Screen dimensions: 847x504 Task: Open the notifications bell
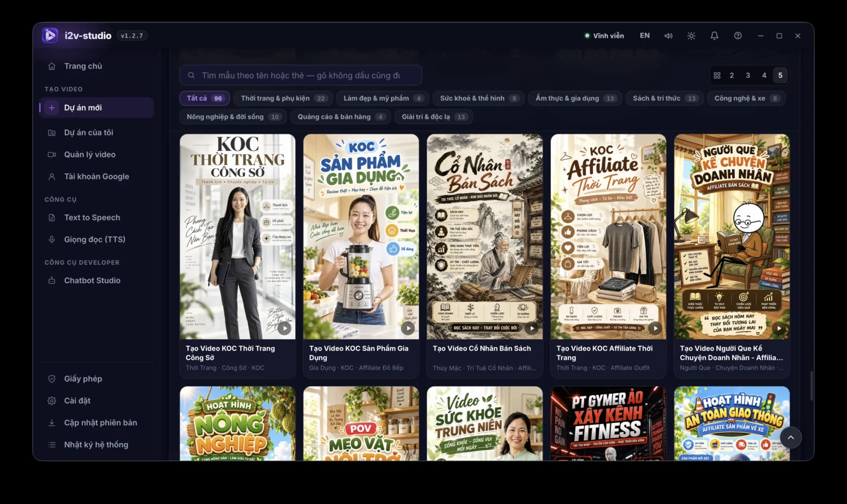coord(714,36)
